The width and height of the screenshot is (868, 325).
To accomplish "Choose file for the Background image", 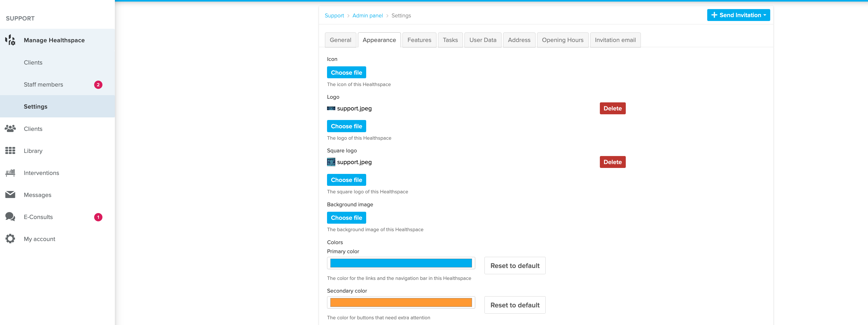I will 346,217.
